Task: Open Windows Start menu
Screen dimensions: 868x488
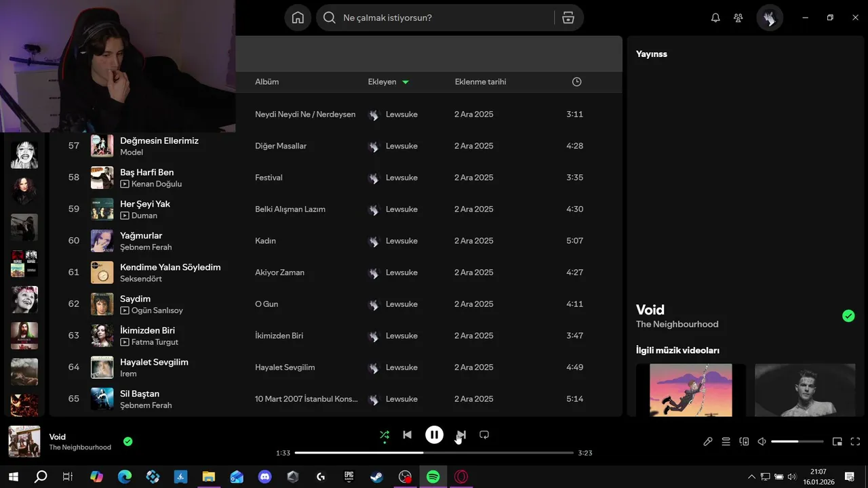Action: pos(14,477)
